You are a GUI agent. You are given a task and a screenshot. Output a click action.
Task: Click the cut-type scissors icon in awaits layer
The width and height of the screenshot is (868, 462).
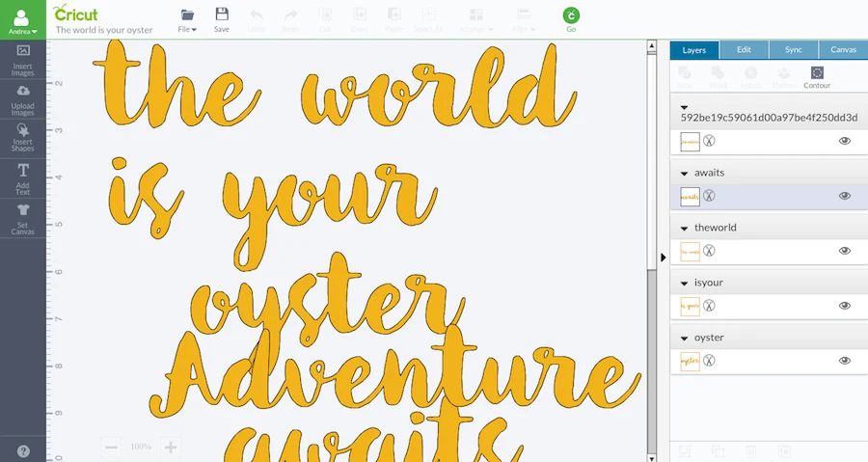pos(709,196)
